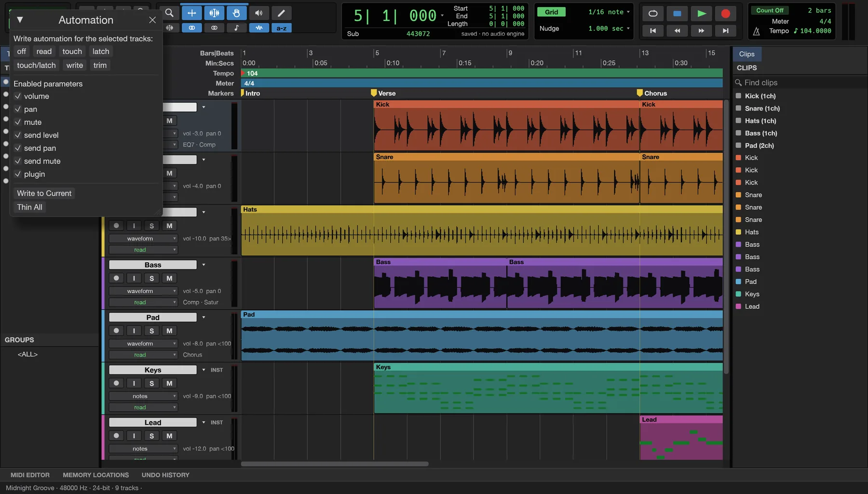Toggle the musical note toolbar icon
Viewport: 868px width, 494px height.
[236, 28]
